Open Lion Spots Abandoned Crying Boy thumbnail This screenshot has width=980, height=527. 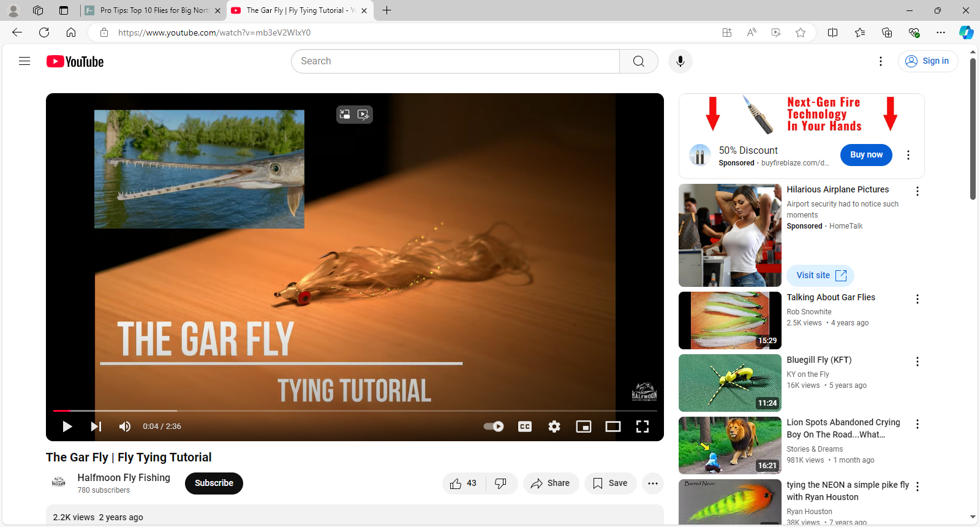point(730,445)
